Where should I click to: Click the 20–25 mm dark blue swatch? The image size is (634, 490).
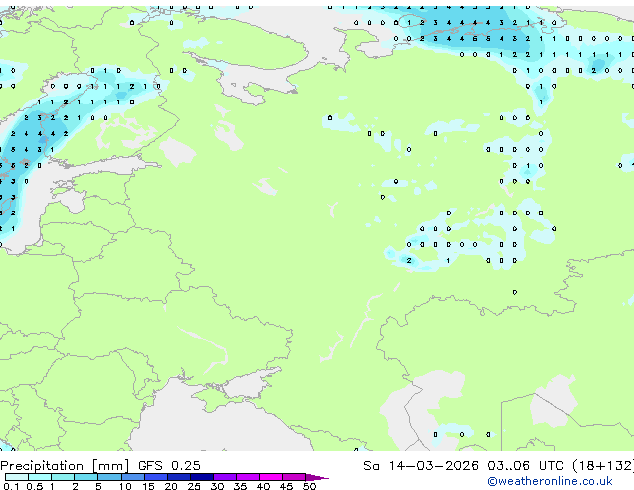click(178, 477)
